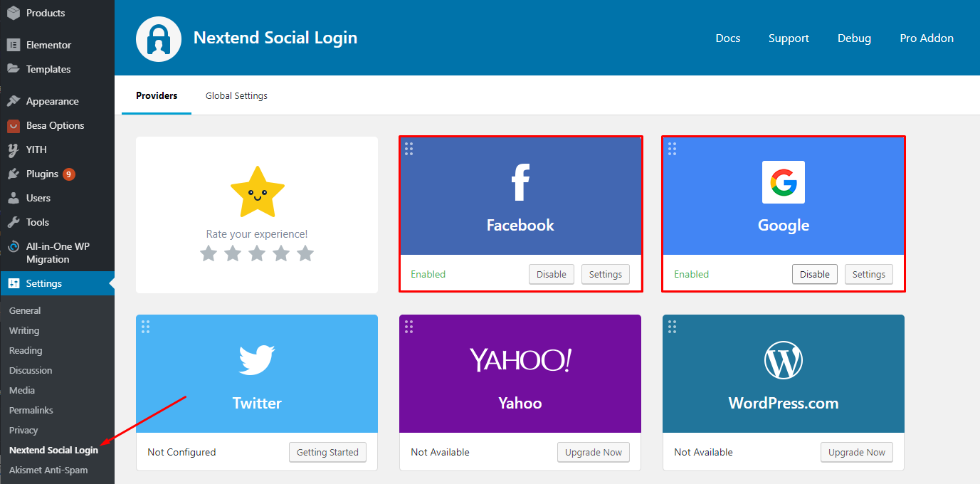
Task: Open Permalinks settings submenu item
Action: click(x=31, y=410)
